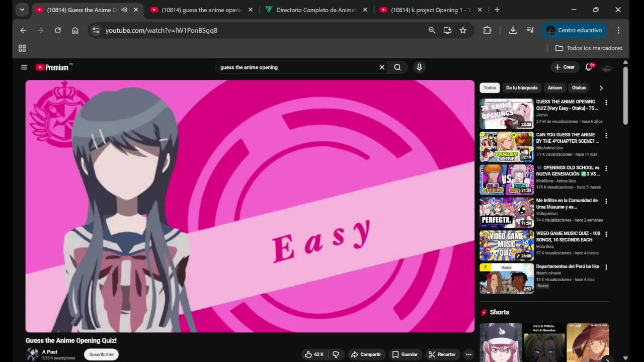Open the apps grid shortcut
Screen dimensions: 644x362
click(22, 48)
